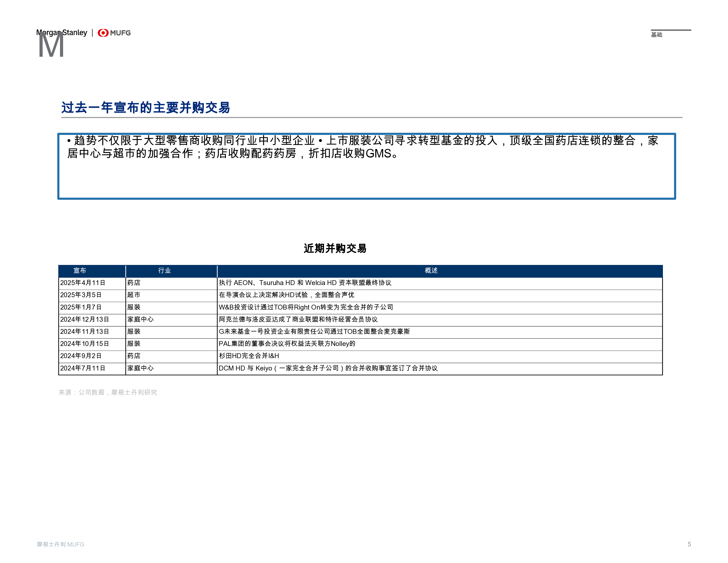The width and height of the screenshot is (728, 563).
Task: Click the 基础 label at top right
Action: pos(657,35)
